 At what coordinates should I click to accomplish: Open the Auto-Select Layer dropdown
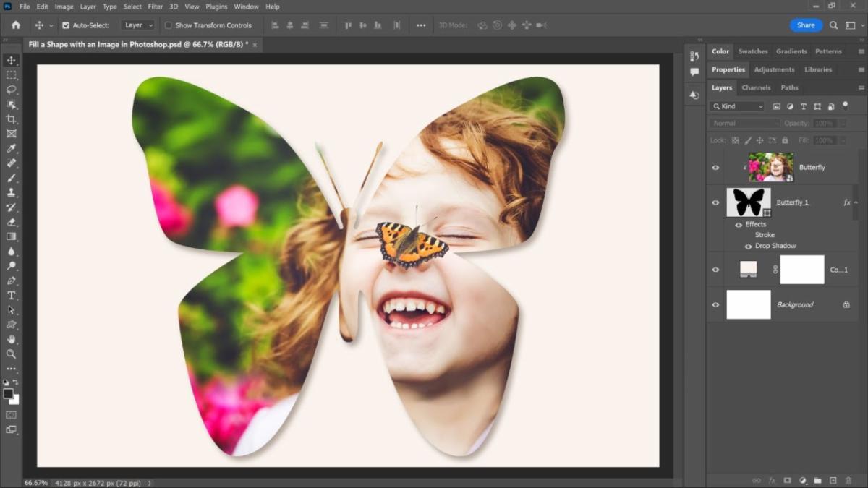coord(138,25)
